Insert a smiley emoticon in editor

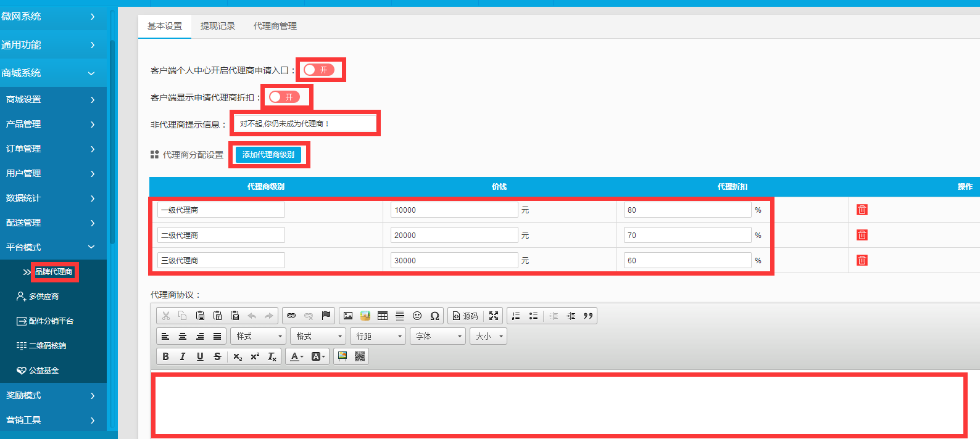tap(417, 316)
